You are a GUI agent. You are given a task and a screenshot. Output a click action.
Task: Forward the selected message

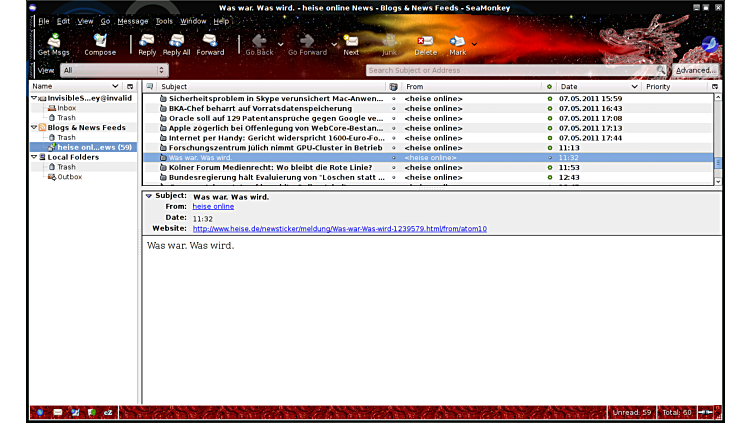tap(210, 44)
